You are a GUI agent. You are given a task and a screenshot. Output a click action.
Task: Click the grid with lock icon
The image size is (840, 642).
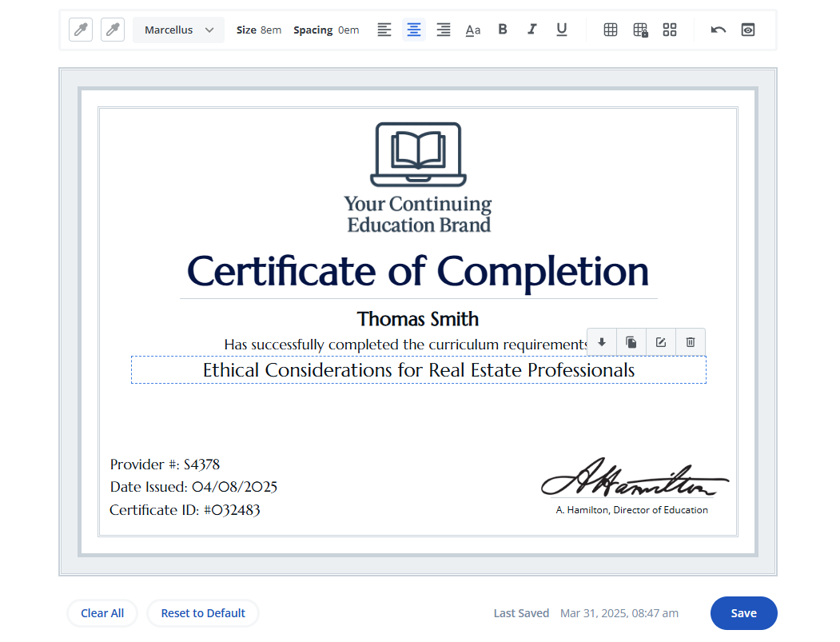coord(640,30)
